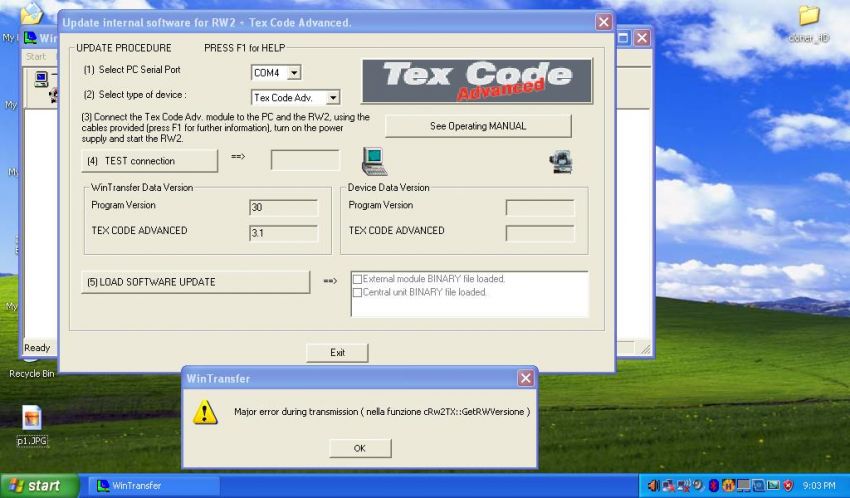Click the WinTransfer app icon in its title bar
850x498 pixels.
[30, 37]
